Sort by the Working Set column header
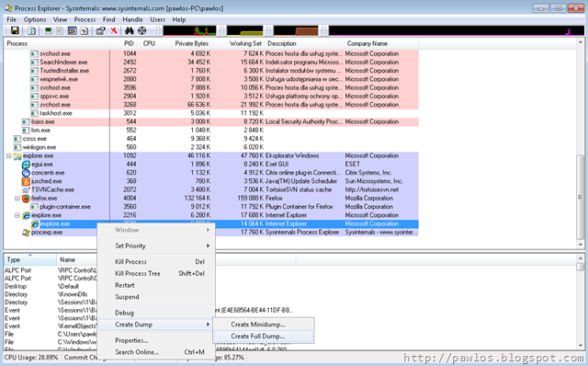588x366 pixels. coord(238,43)
